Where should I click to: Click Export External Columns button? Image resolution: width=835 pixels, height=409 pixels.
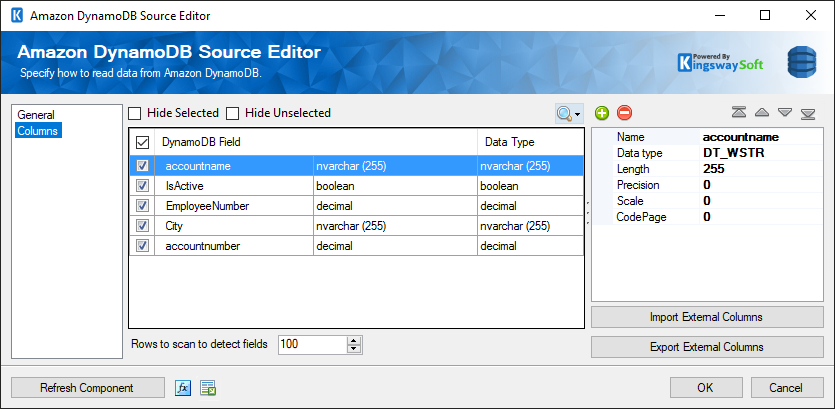pos(707,347)
